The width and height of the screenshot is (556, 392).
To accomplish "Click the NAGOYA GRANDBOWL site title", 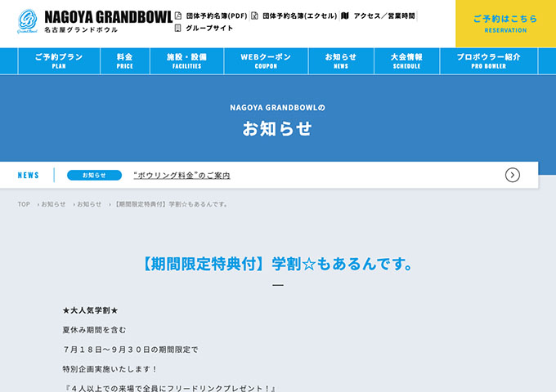I will [x=109, y=17].
